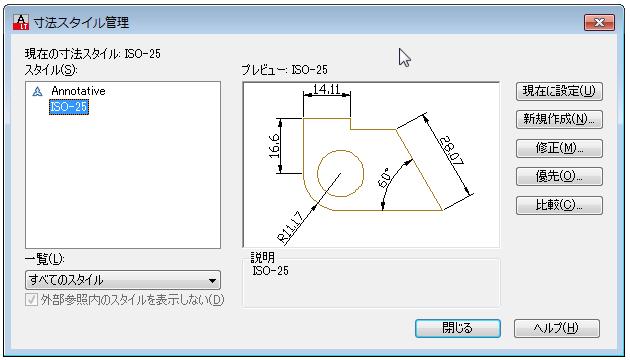Open the すべてのスタイル list dropdown
Screen dimensions: 630x360
[x=123, y=280]
